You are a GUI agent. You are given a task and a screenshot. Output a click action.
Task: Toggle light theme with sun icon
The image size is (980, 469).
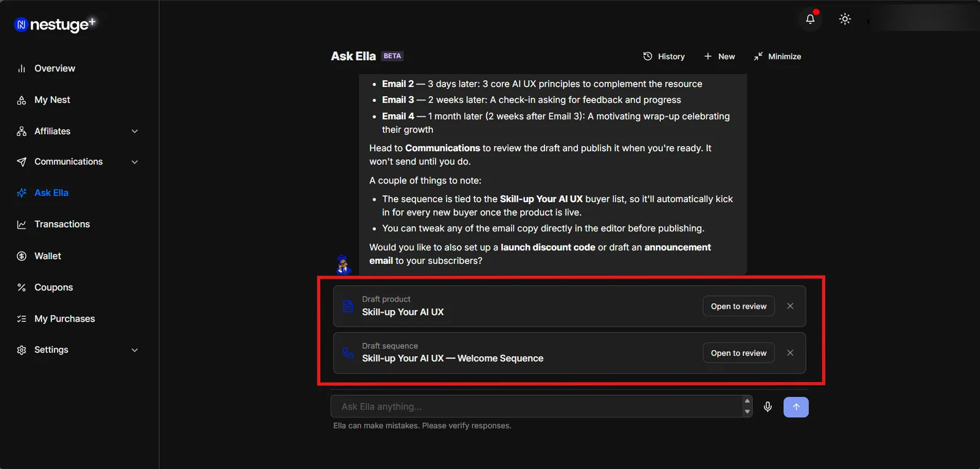[845, 19]
